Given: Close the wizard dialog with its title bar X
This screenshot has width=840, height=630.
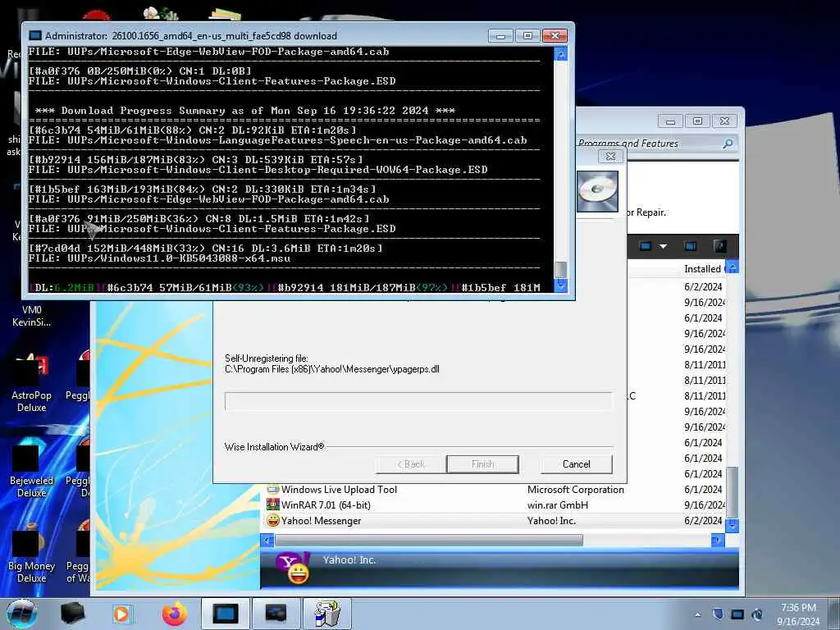Looking at the screenshot, I should click(610, 157).
